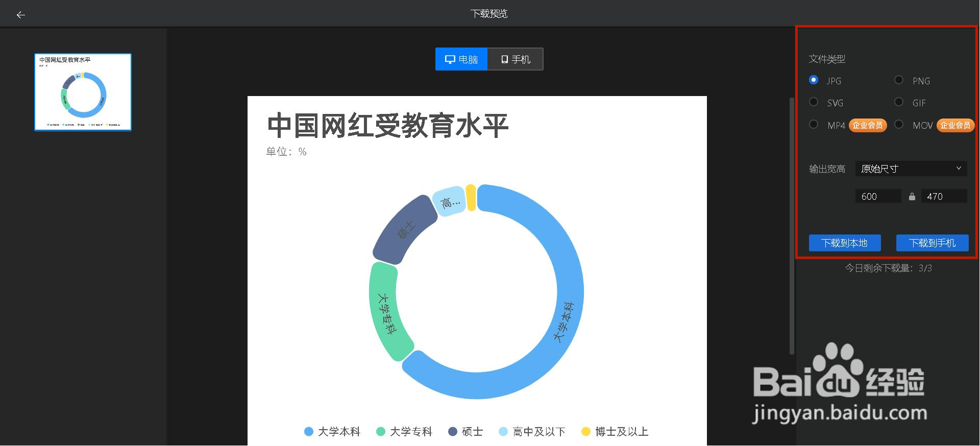Select PNG file type
The height and width of the screenshot is (446, 980).
click(x=899, y=80)
